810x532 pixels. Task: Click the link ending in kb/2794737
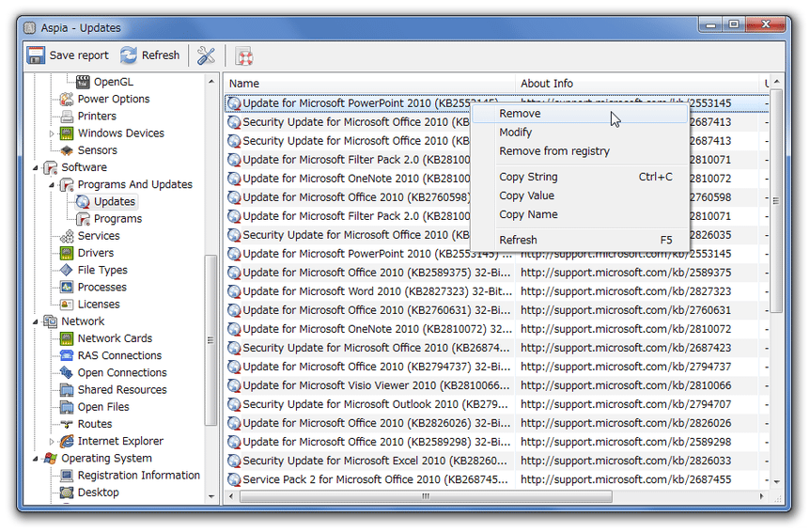tap(626, 367)
